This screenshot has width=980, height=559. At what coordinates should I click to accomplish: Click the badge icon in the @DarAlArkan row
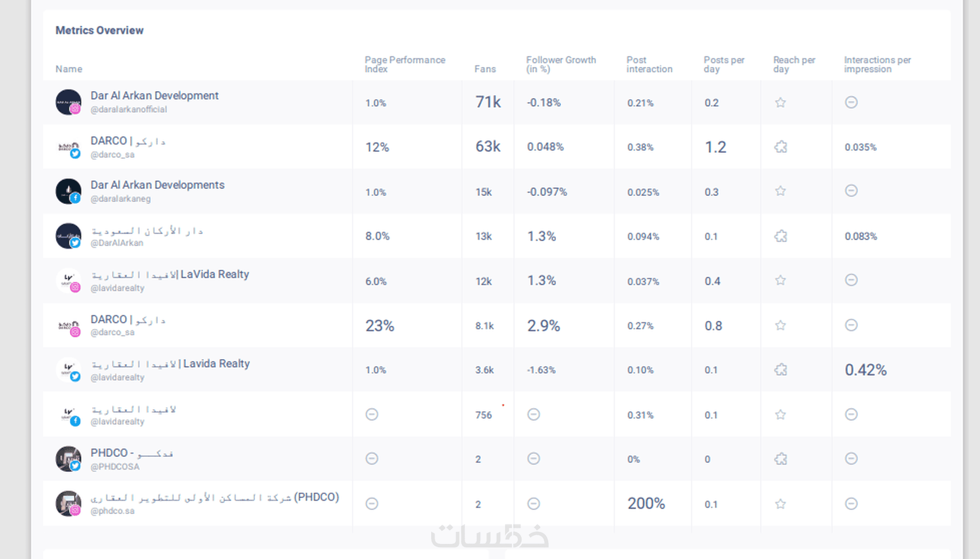781,236
